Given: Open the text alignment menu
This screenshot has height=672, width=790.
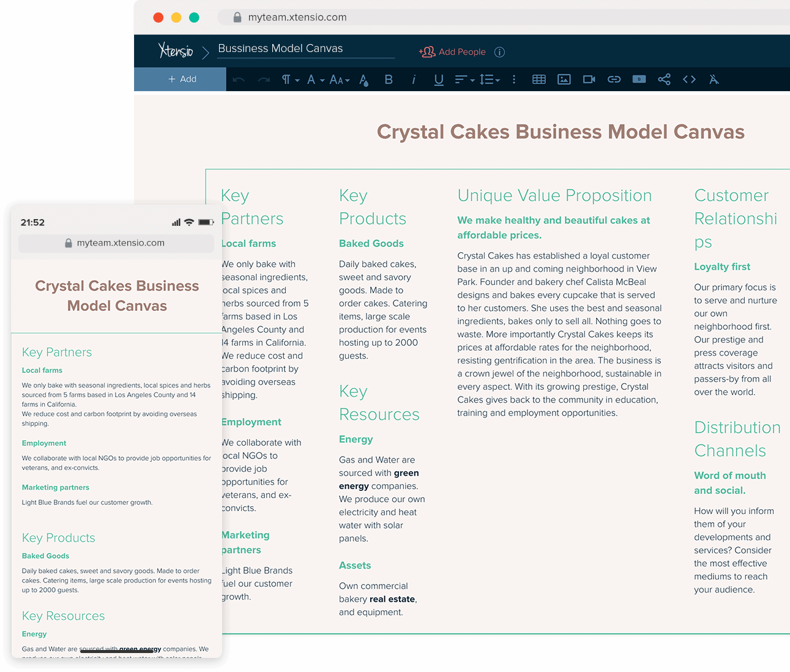Looking at the screenshot, I should pos(464,79).
